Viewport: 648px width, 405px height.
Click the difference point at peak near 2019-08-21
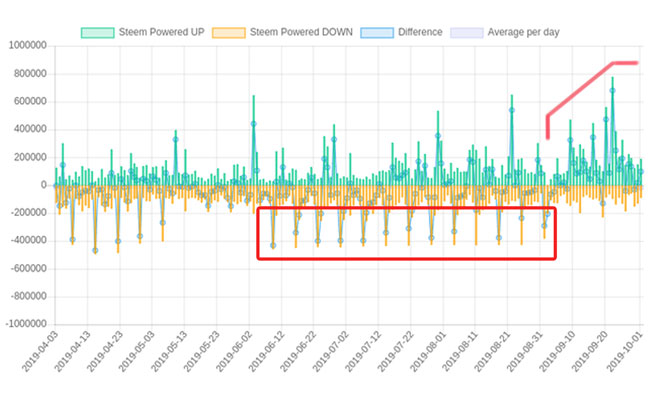coord(512,110)
